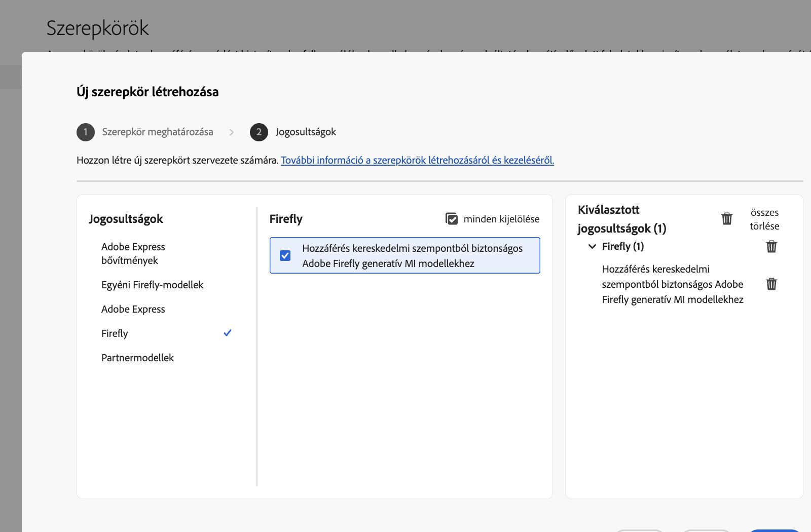Screen dimensions: 811x532
Task: Click the 'összes törlése' text label
Action: 764,219
